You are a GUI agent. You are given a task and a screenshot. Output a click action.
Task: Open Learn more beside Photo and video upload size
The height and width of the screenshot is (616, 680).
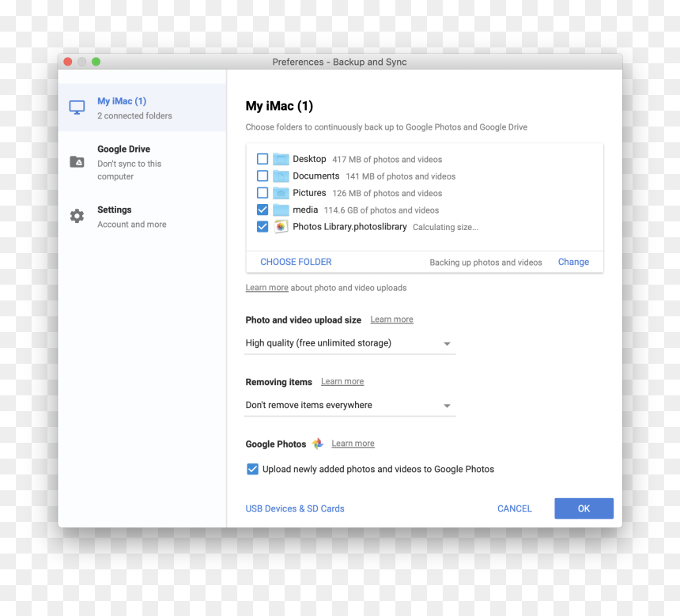pyautogui.click(x=391, y=319)
